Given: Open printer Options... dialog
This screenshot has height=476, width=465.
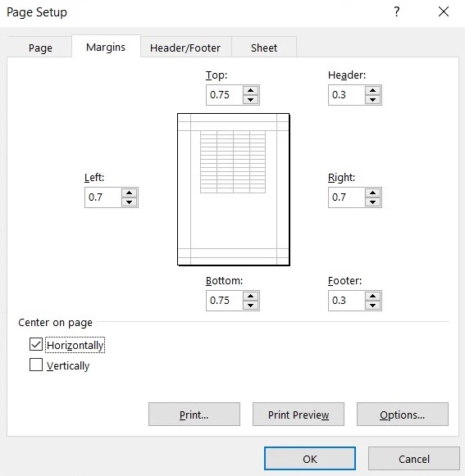Looking at the screenshot, I should click(403, 415).
